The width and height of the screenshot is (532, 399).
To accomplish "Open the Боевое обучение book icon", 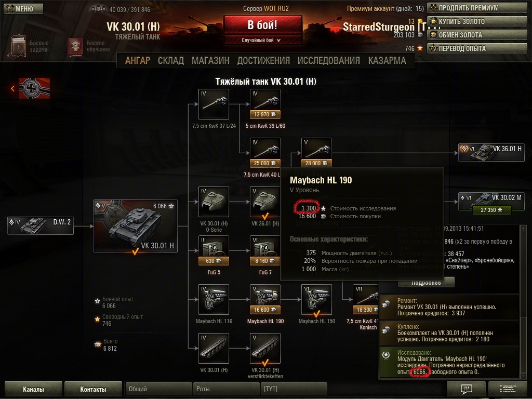I will (x=75, y=46).
